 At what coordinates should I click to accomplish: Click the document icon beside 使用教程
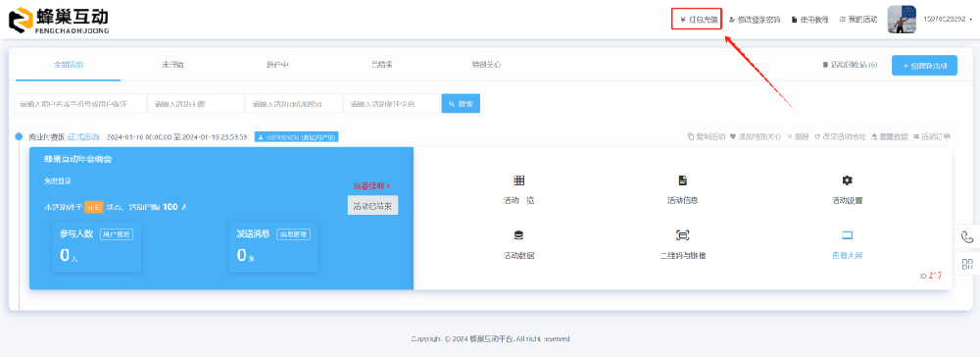[x=795, y=20]
